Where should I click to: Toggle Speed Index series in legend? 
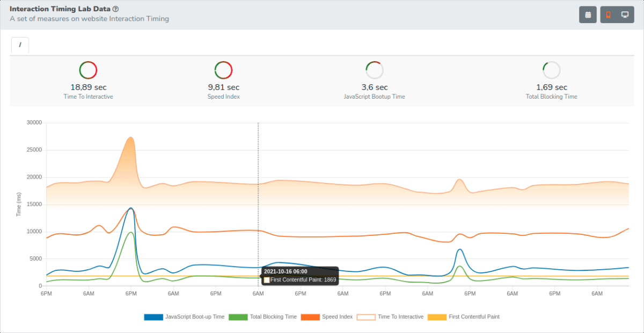(x=327, y=317)
